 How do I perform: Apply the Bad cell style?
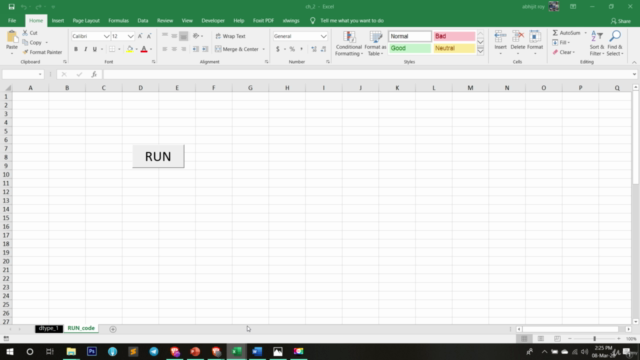454,36
